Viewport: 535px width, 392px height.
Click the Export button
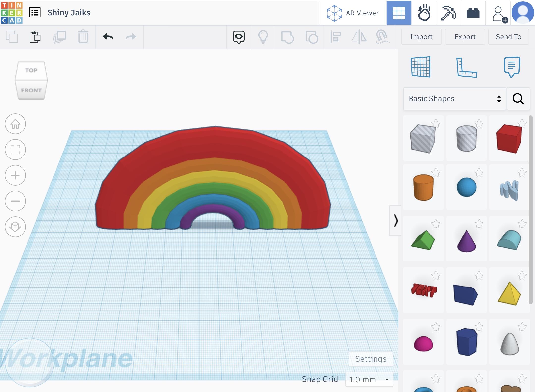(465, 37)
